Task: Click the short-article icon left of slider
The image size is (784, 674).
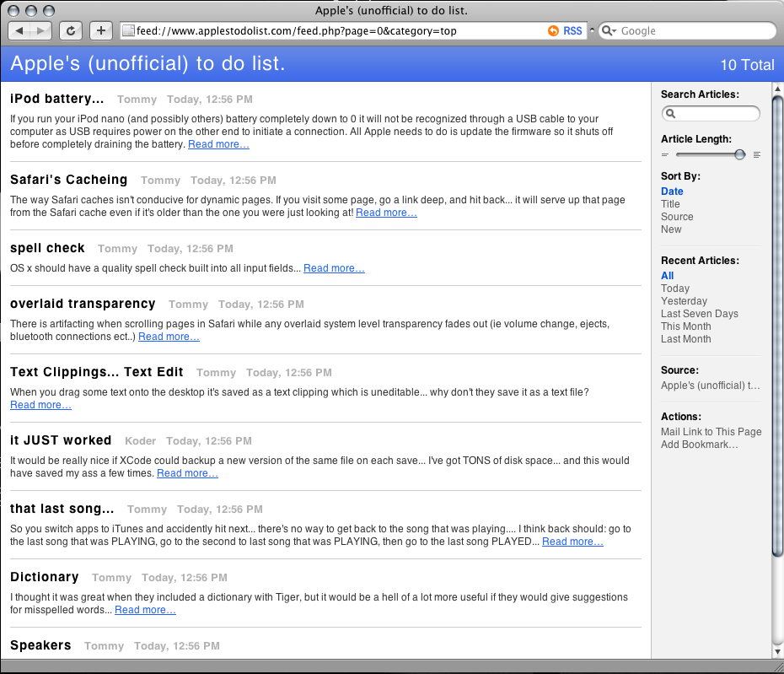Action: 664,154
